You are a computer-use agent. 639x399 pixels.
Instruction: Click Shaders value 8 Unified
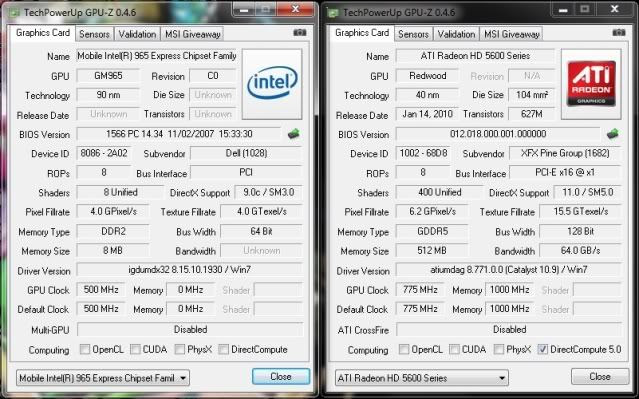coord(120,192)
